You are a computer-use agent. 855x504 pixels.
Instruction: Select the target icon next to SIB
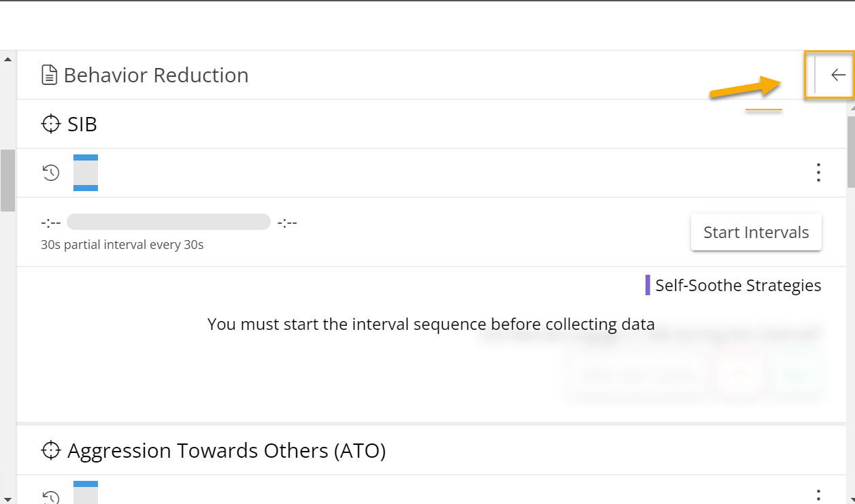pyautogui.click(x=50, y=124)
